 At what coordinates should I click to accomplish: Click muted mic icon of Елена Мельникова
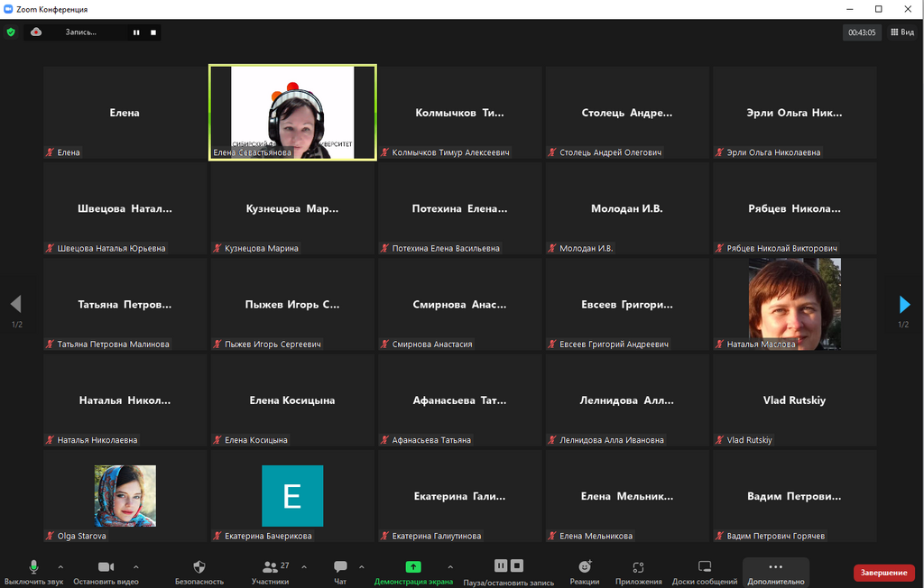[x=552, y=536]
